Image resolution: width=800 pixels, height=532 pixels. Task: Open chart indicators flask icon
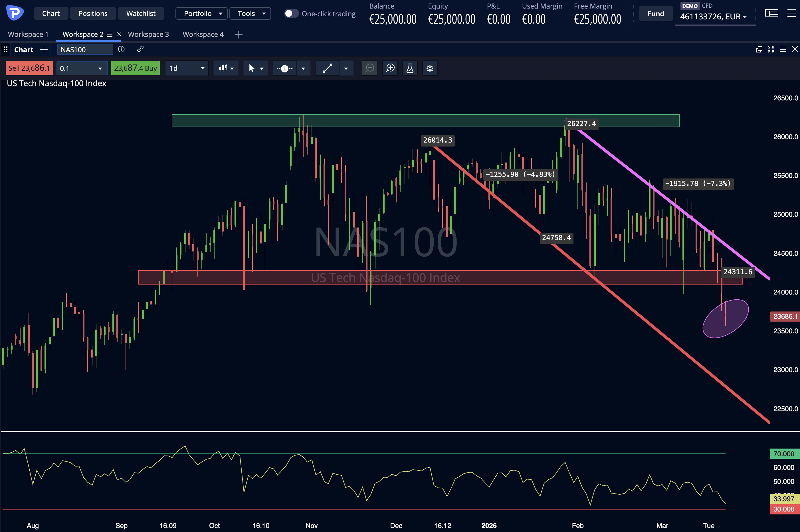[x=410, y=68]
